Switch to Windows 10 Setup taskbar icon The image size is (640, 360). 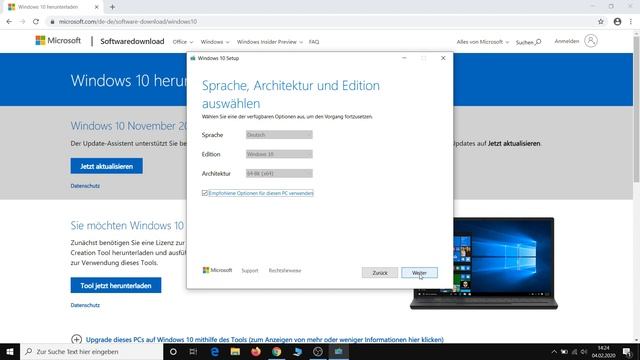[x=338, y=351]
